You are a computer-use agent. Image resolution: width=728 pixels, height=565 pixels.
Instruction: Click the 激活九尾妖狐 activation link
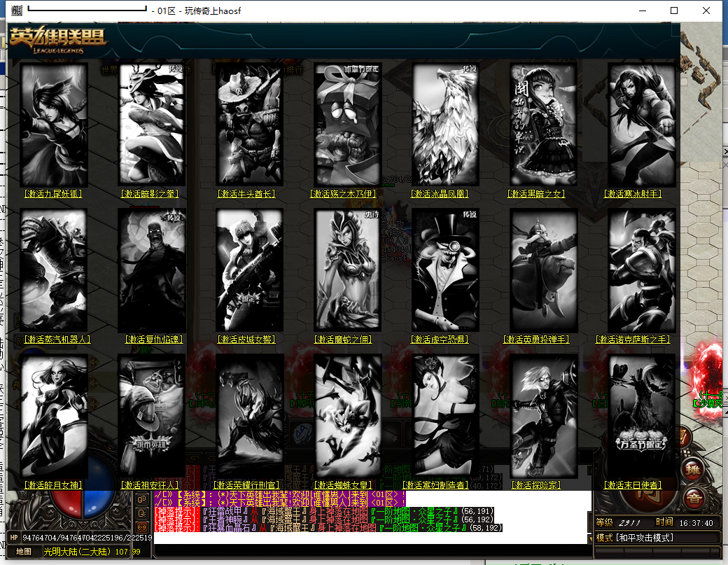tap(53, 193)
